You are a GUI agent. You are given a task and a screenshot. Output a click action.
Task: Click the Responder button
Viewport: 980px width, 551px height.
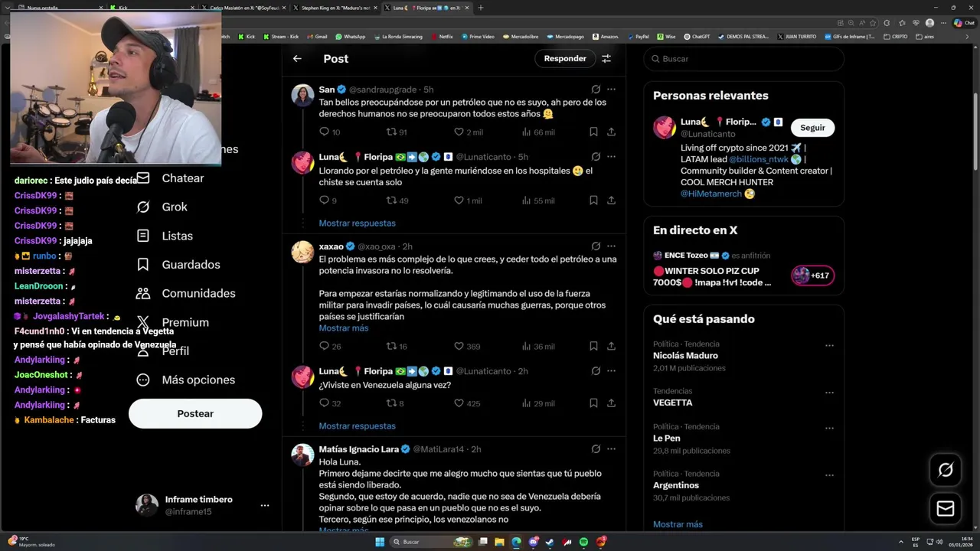(565, 58)
